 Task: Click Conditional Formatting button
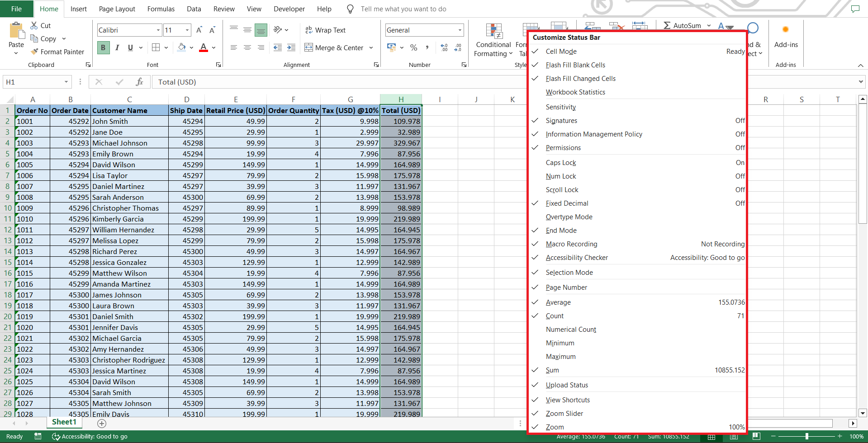pos(493,41)
